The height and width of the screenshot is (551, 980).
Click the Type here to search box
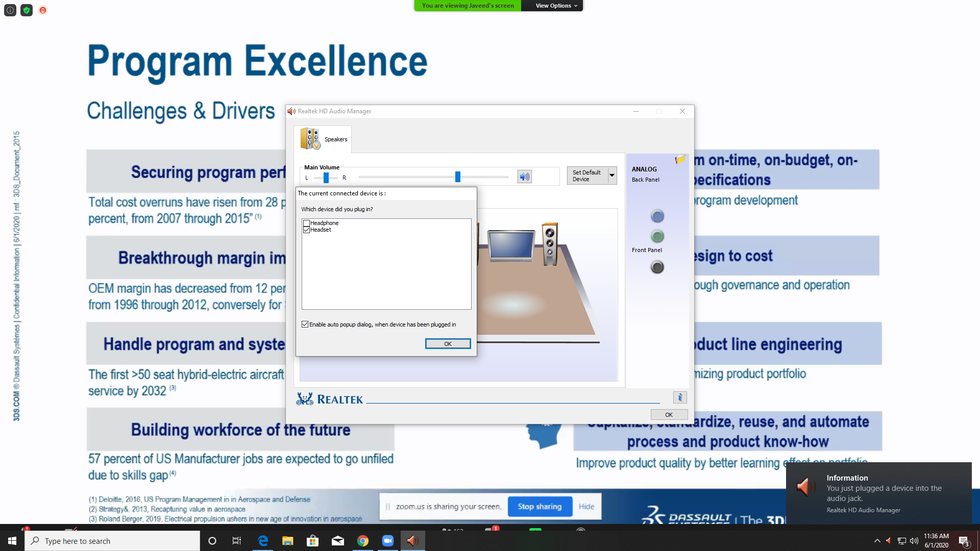pos(112,541)
